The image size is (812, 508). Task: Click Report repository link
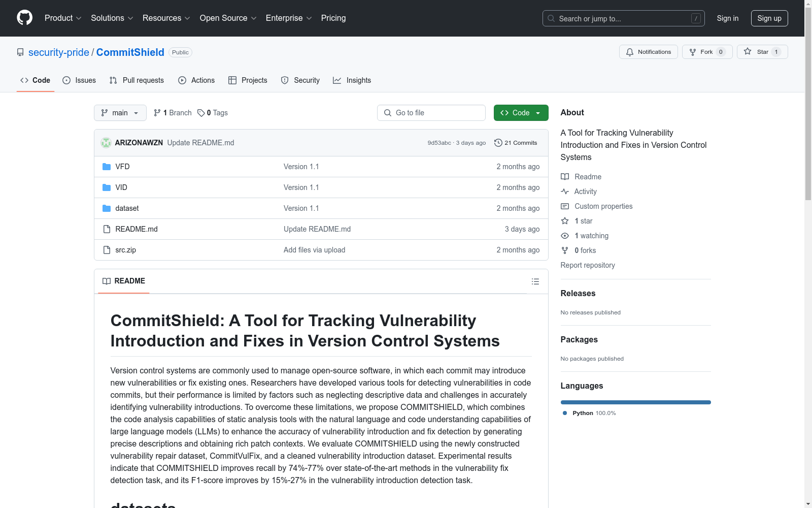coord(588,265)
